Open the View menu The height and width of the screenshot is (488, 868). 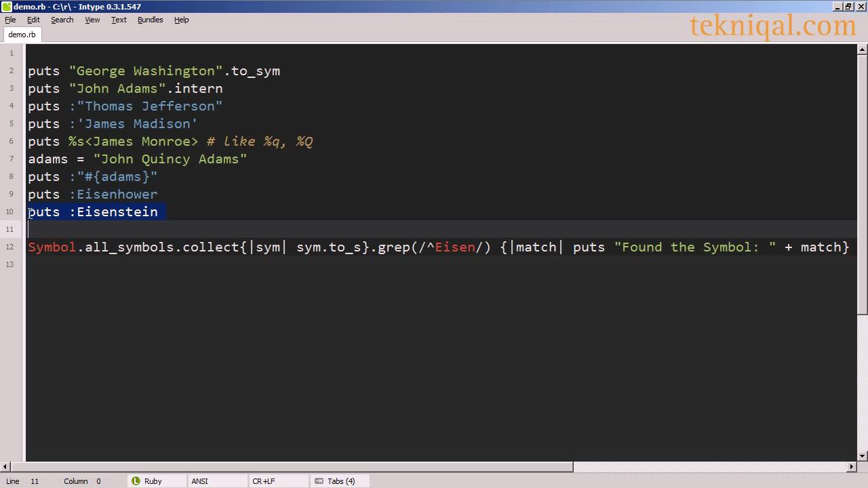click(92, 20)
